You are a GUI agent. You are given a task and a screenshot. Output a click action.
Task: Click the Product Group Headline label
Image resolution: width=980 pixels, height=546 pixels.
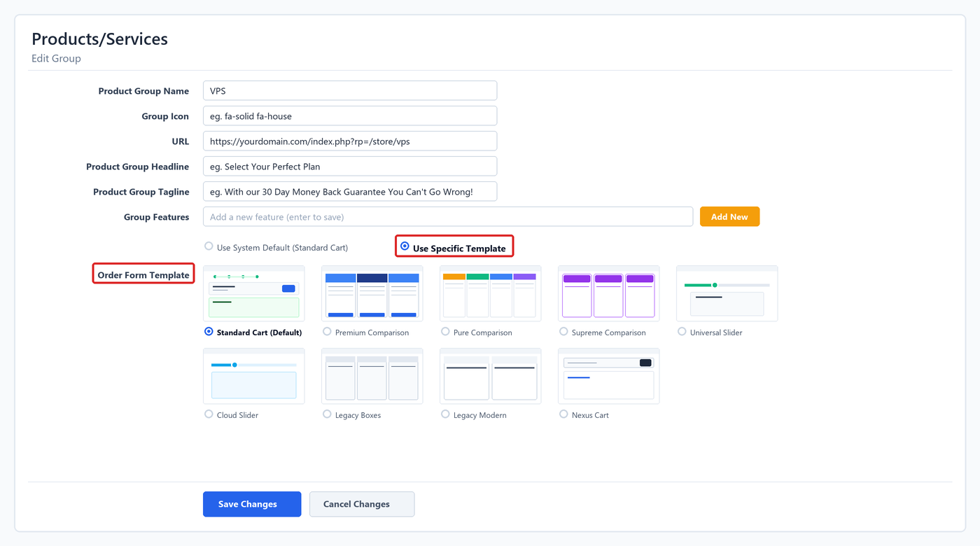point(137,167)
